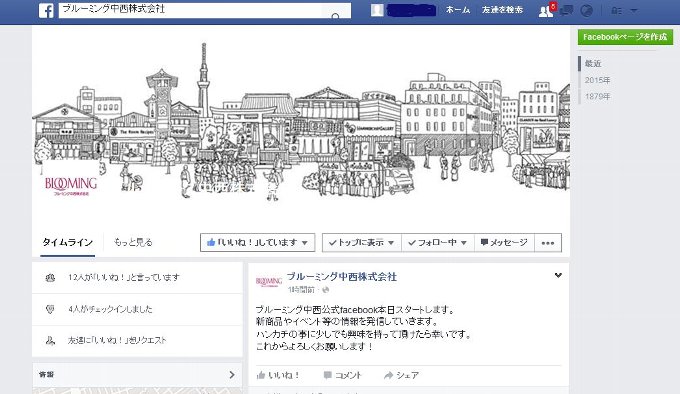Image resolution: width=680 pixels, height=394 pixels.
Task: Click the BLOOMING logo on the cover photo
Action: [x=71, y=186]
